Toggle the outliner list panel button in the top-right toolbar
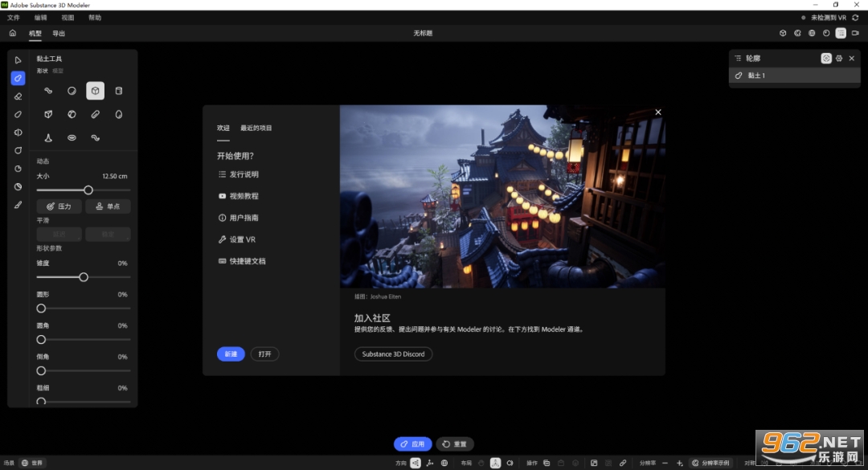Image resolution: width=868 pixels, height=470 pixels. click(841, 33)
